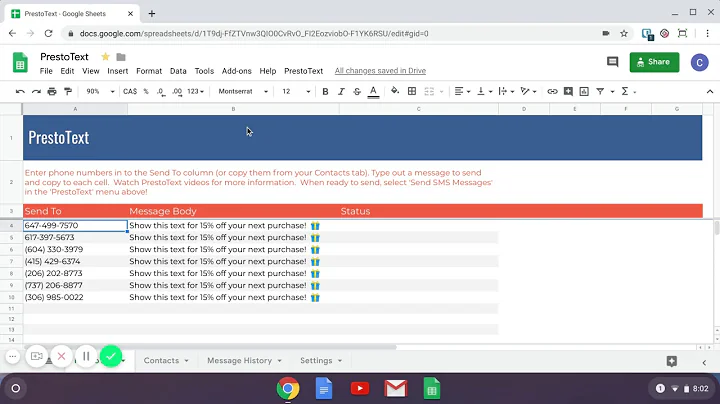The image size is (720, 404).
Task: Insert a link via toolbar
Action: (552, 91)
